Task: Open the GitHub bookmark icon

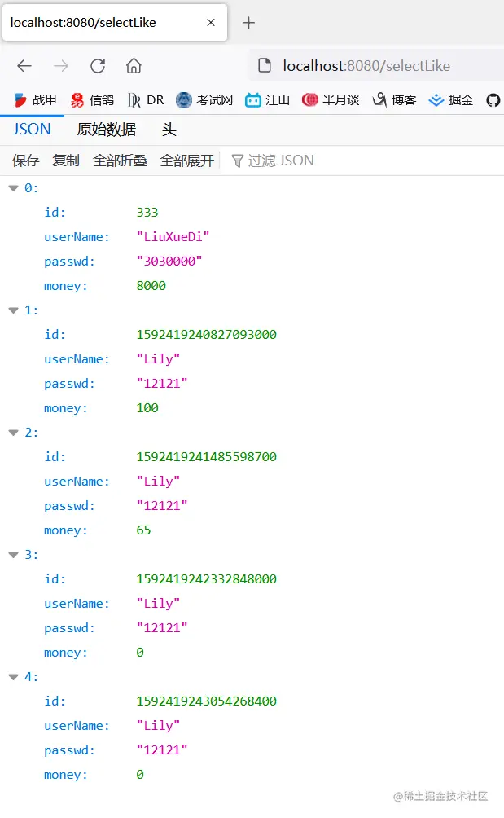Action: pyautogui.click(x=493, y=99)
